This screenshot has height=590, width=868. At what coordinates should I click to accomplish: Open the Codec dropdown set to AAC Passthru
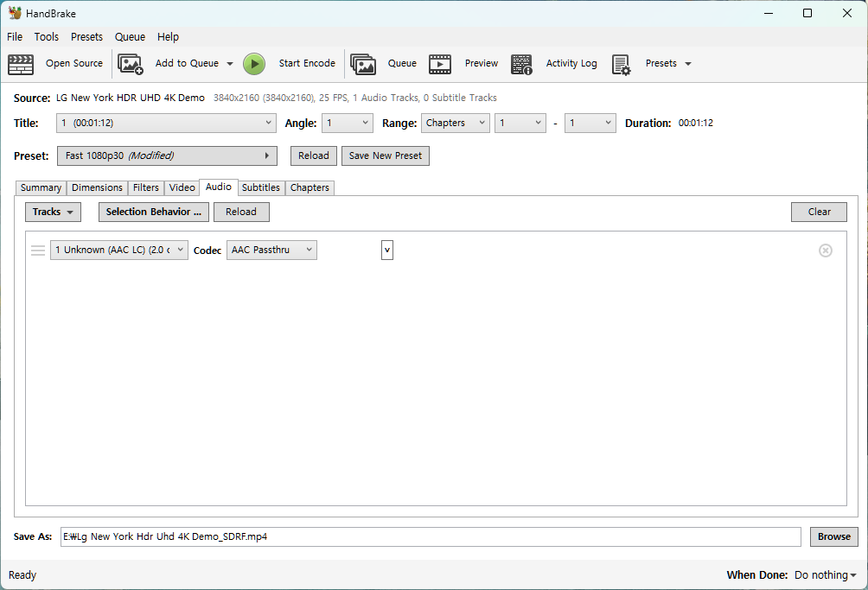271,250
